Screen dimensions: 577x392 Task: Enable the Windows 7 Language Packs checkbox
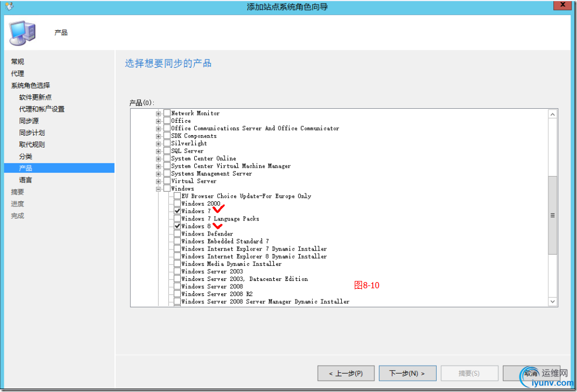pos(177,218)
